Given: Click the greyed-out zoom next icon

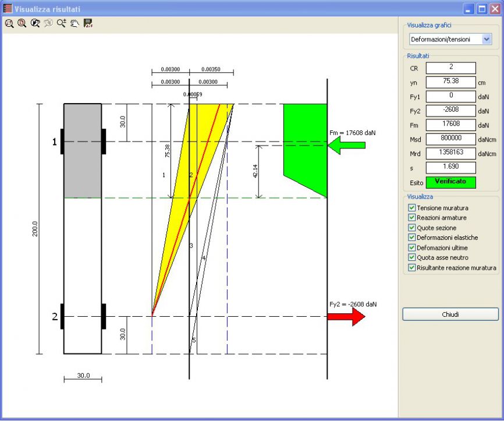Looking at the screenshot, I should coord(48,23).
